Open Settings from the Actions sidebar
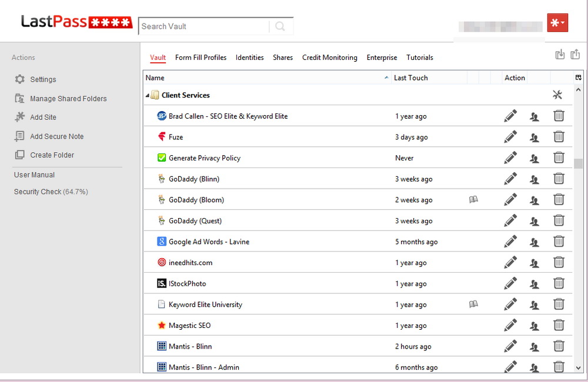 coord(36,79)
